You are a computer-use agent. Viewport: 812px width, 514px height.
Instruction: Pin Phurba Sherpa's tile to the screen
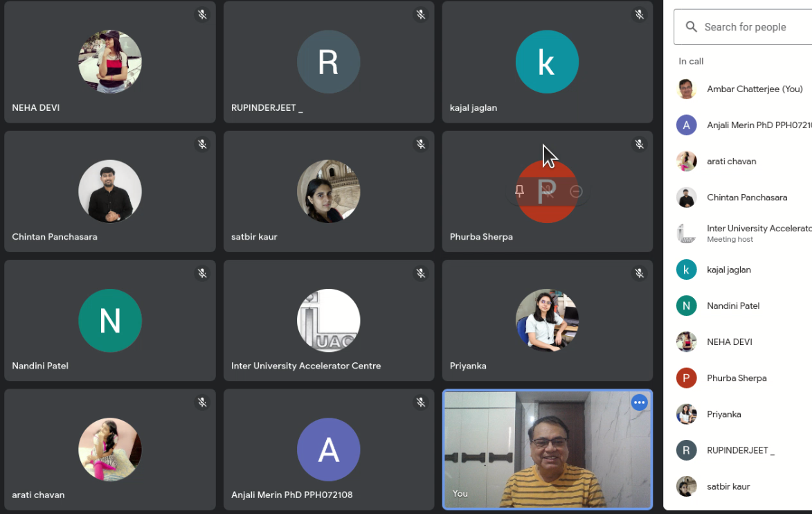coord(520,191)
